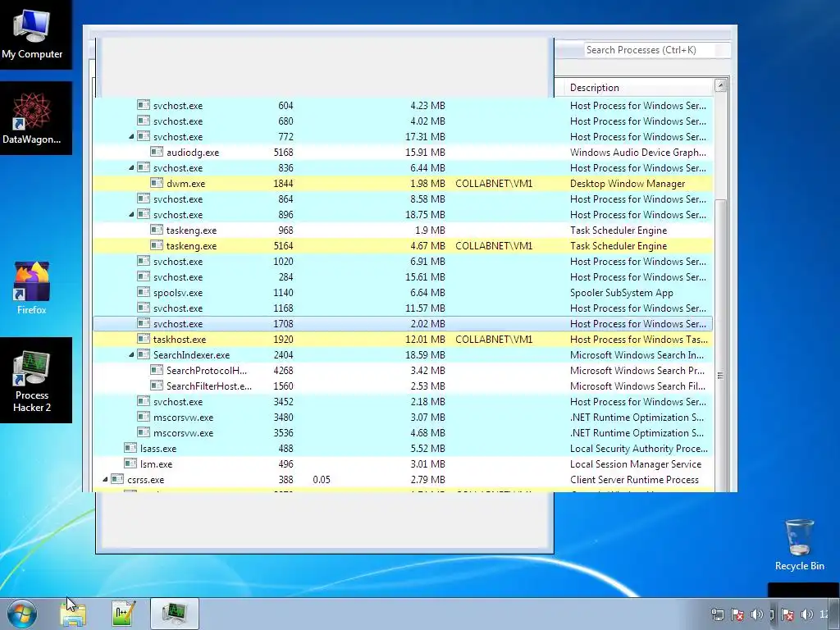The image size is (840, 630).
Task: Select the Recycle Bin icon
Action: click(799, 545)
